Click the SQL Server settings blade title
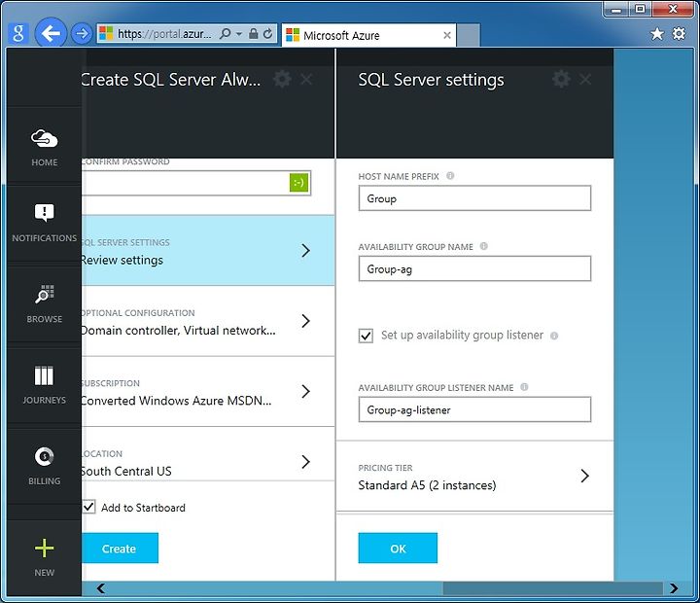Image resolution: width=700 pixels, height=603 pixels. click(431, 80)
